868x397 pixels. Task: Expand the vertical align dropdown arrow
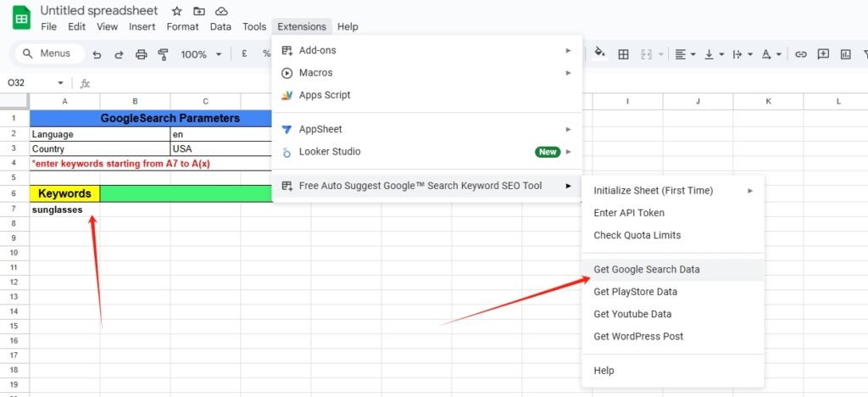[721, 54]
